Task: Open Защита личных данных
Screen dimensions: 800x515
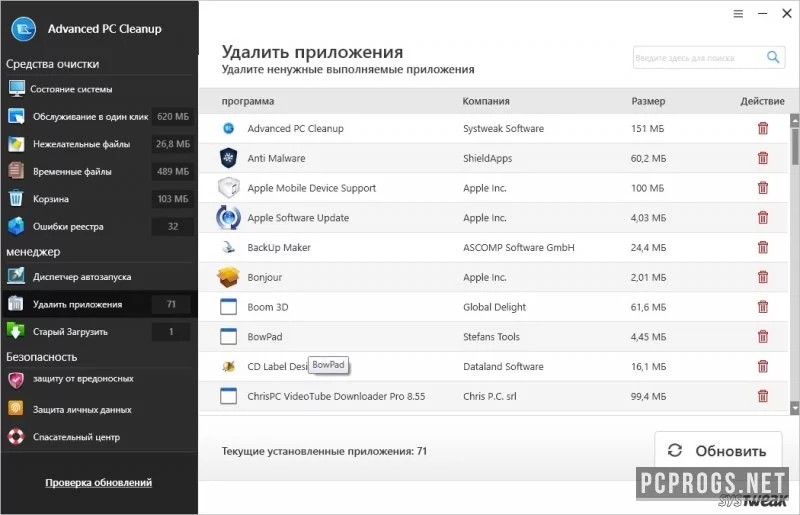Action: pyautogui.click(x=99, y=409)
